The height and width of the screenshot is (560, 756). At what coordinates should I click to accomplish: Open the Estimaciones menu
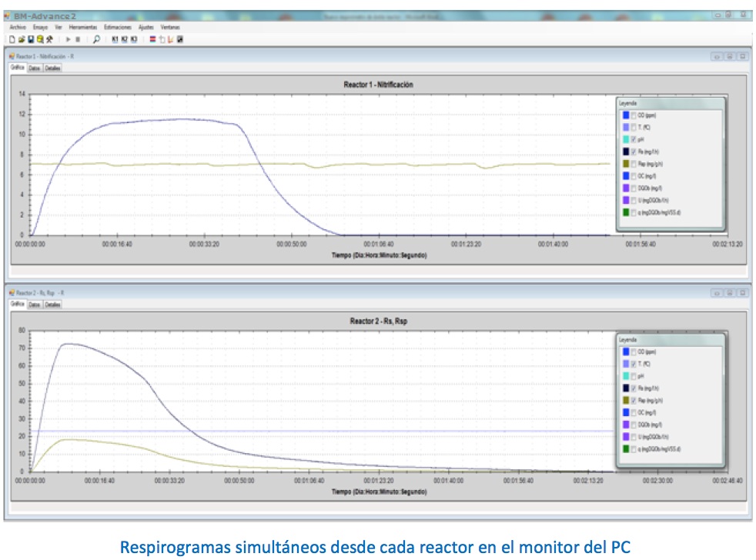(118, 28)
